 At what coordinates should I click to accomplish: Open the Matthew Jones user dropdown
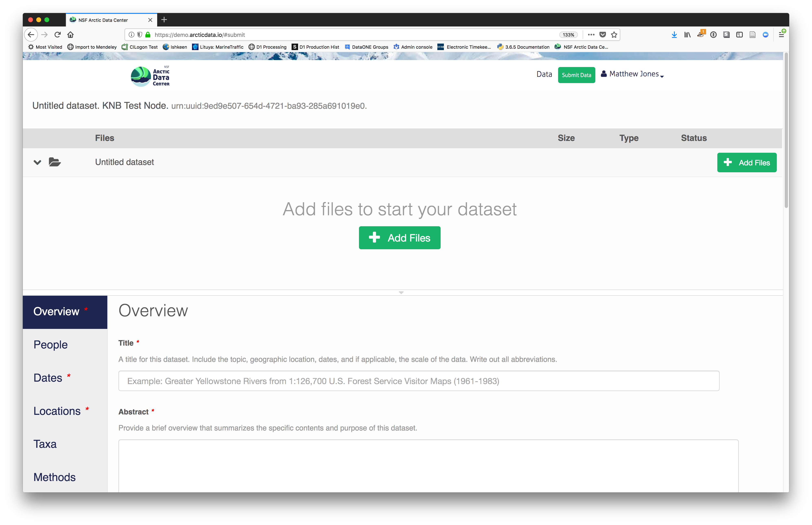(x=632, y=74)
